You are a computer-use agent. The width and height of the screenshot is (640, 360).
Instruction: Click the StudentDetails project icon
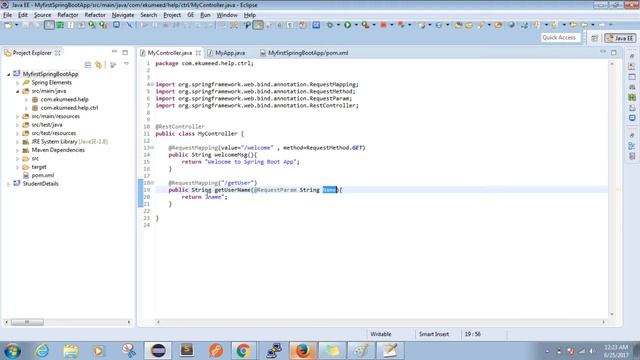point(16,184)
